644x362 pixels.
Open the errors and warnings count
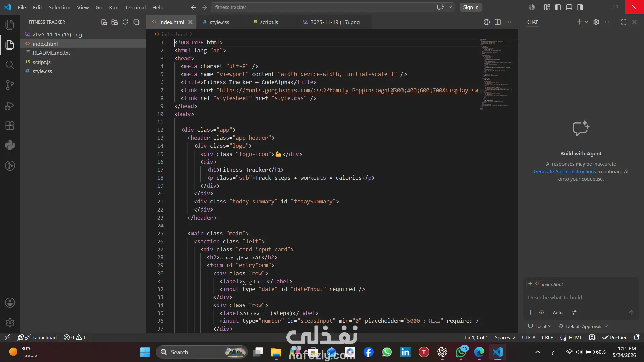pyautogui.click(x=75, y=337)
